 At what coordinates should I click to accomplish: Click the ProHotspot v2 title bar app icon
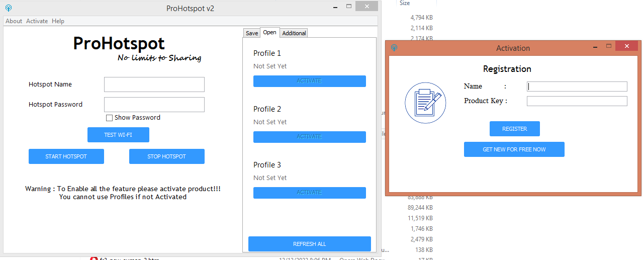(x=9, y=8)
